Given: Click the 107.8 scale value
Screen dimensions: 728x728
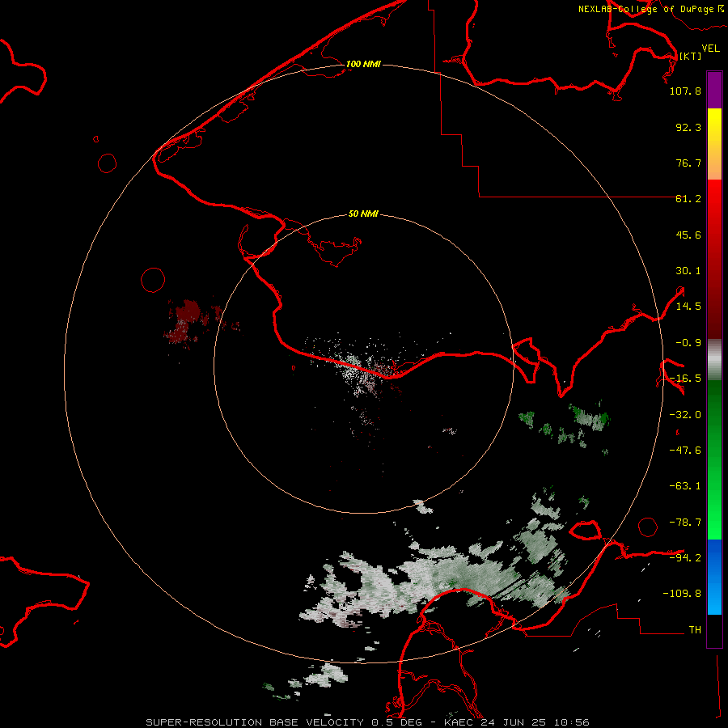Looking at the screenshot, I should click(x=685, y=91).
